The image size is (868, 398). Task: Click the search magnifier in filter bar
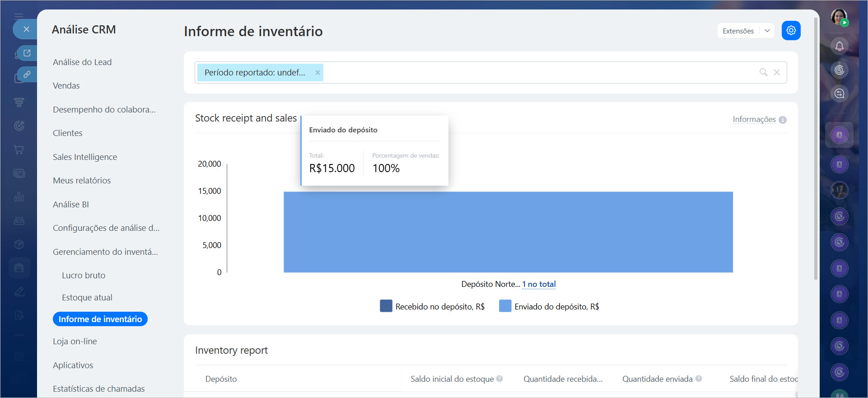[x=763, y=72]
